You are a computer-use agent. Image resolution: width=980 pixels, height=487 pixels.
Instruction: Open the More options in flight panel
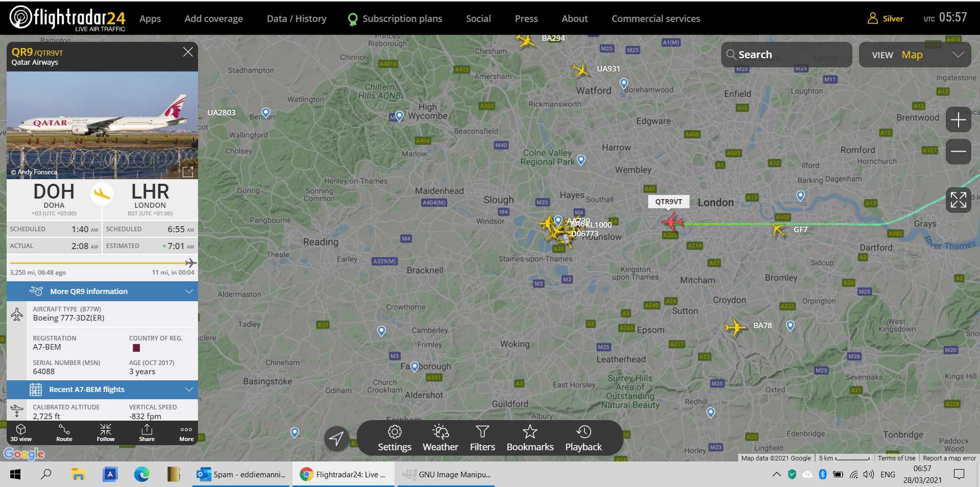[186, 433]
